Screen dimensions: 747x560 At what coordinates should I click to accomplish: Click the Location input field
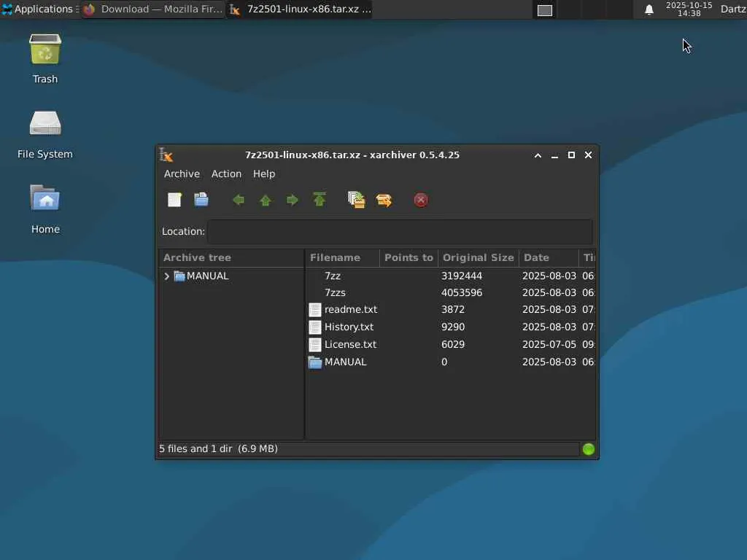coord(400,231)
